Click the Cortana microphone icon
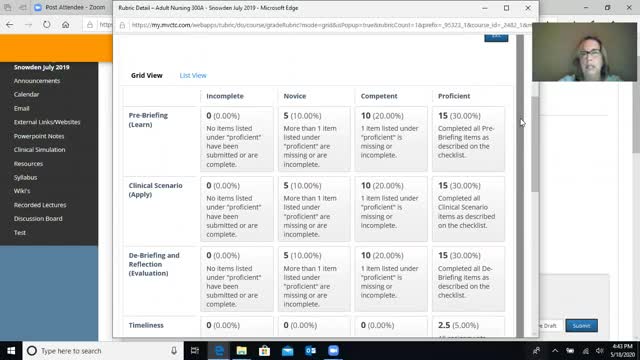The height and width of the screenshot is (360, 640). click(x=174, y=351)
